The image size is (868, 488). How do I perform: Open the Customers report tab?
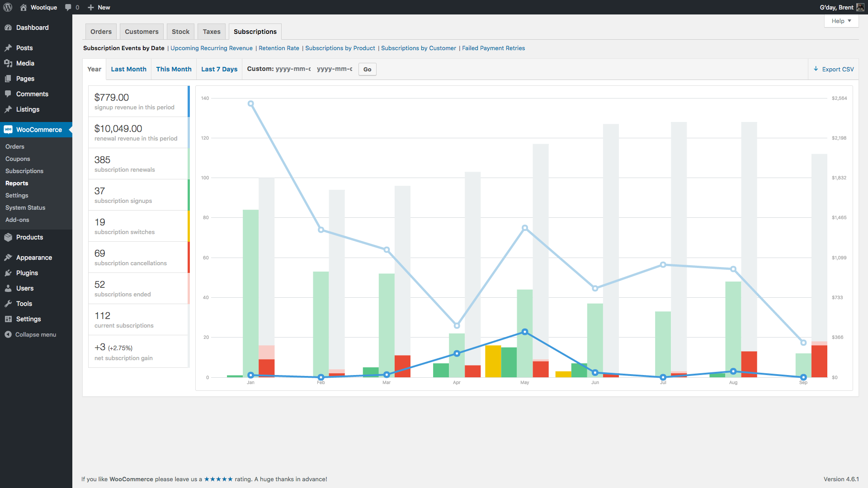pos(142,31)
